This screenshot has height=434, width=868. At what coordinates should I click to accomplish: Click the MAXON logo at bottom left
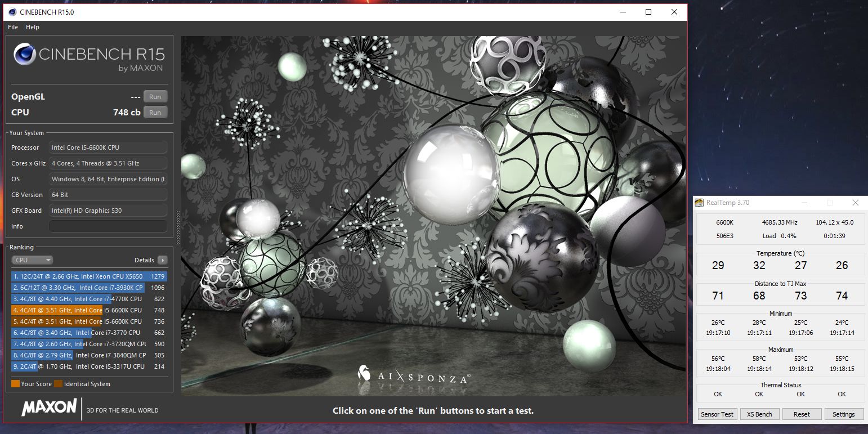tap(49, 408)
